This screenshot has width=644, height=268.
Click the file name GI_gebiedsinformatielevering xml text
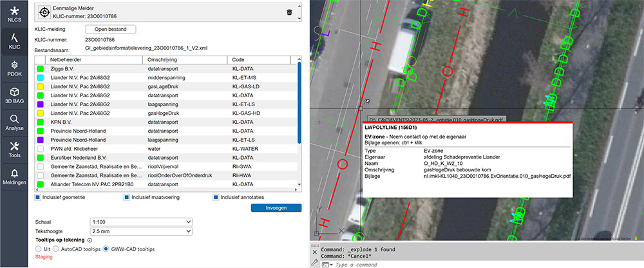[146, 48]
